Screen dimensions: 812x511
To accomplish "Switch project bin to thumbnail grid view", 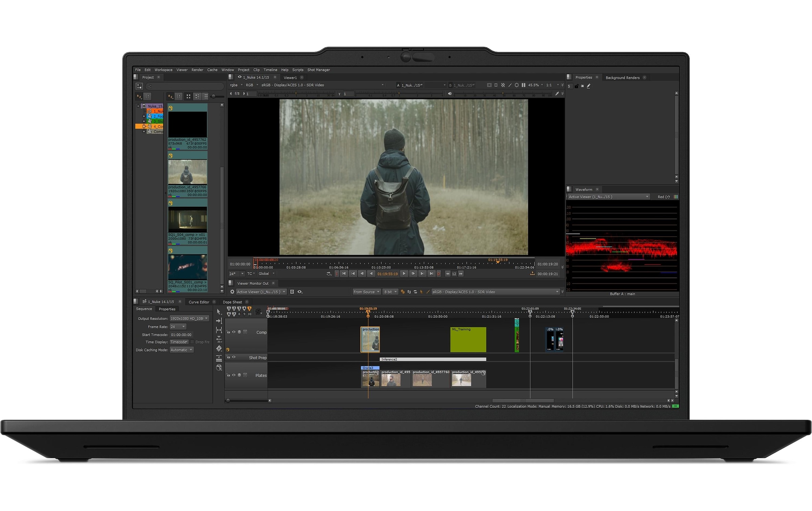I will (188, 96).
